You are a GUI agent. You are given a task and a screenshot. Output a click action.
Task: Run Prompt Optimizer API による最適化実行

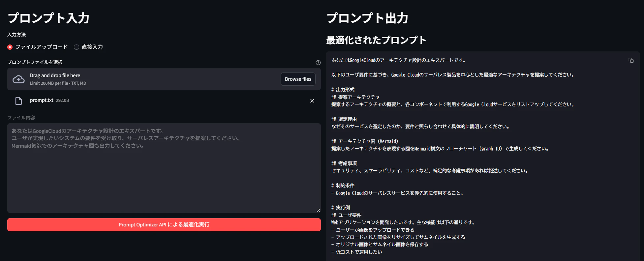164,225
